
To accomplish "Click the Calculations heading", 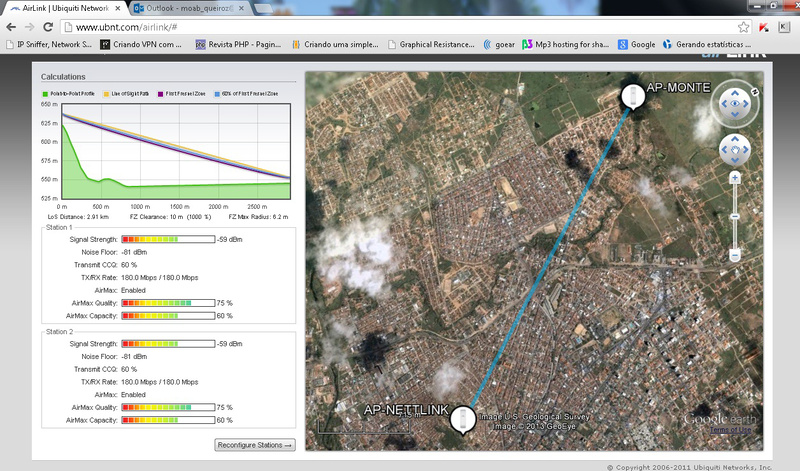I will coord(63,77).
